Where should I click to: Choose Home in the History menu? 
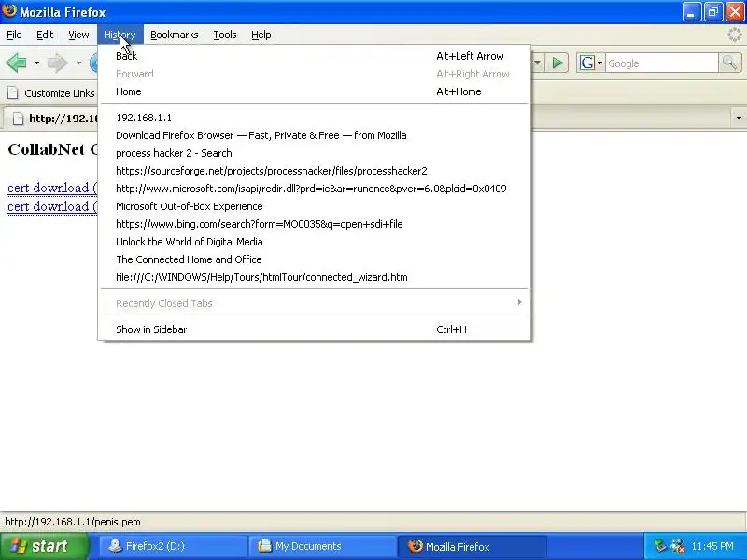(315, 91)
